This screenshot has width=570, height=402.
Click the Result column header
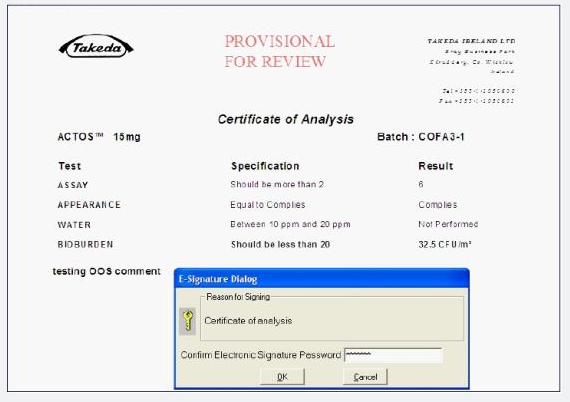[435, 166]
